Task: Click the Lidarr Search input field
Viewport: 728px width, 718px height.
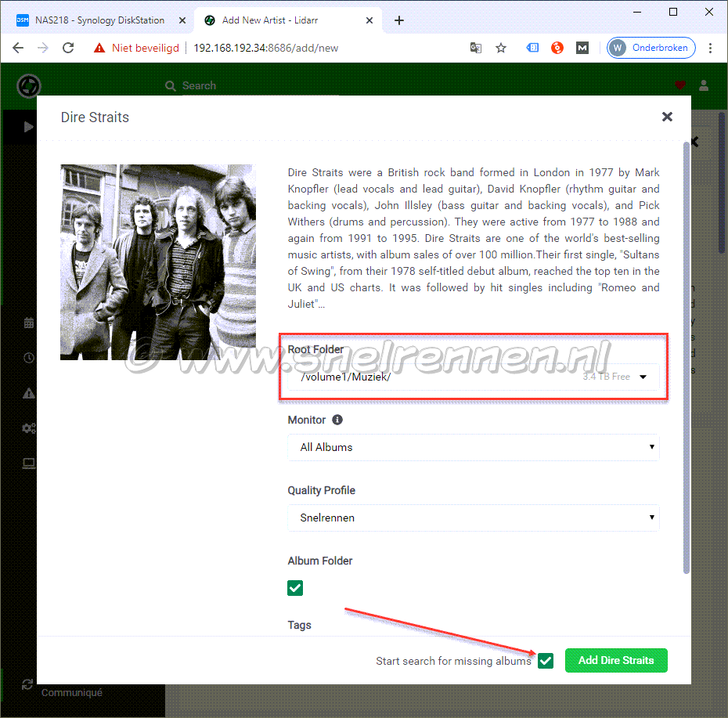Action: (x=260, y=86)
